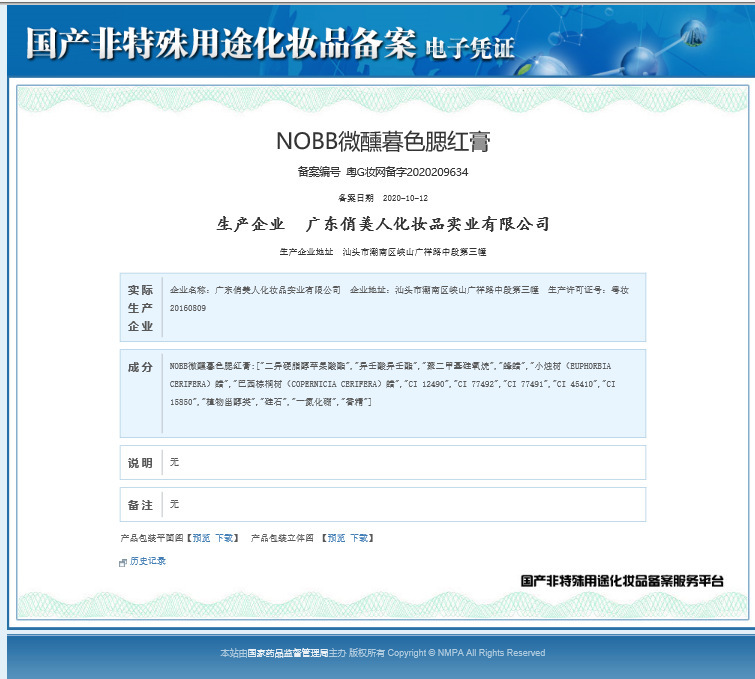Viewport: 755px width, 679px height.
Task: Select the 实际生产企业 section label
Action: [140, 308]
